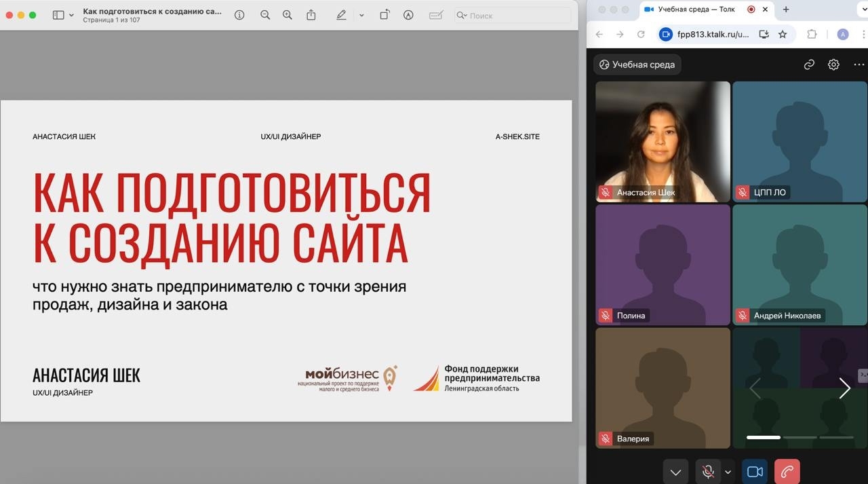Click the muted mic icon on Андрей Николаев
The width and height of the screenshot is (868, 484).
(x=743, y=316)
